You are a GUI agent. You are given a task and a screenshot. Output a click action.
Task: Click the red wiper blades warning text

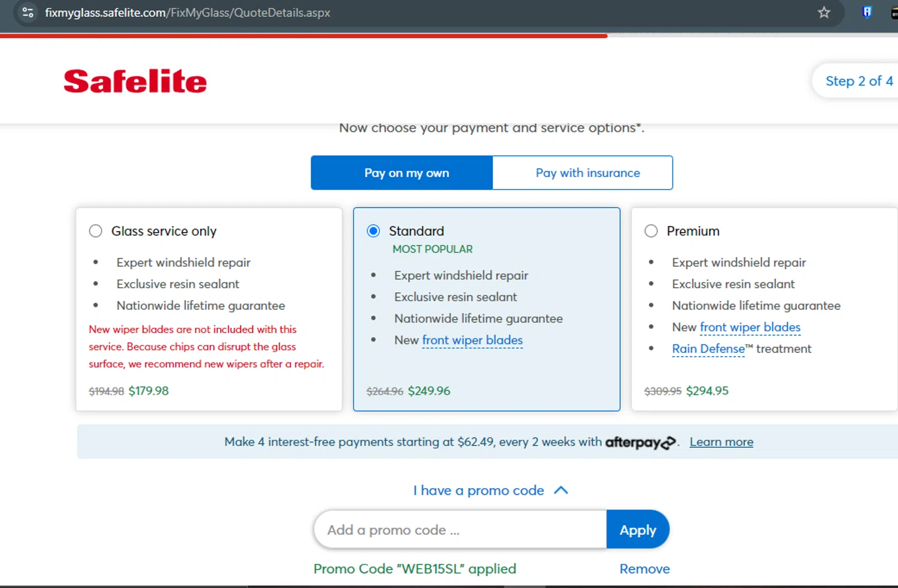[207, 347]
